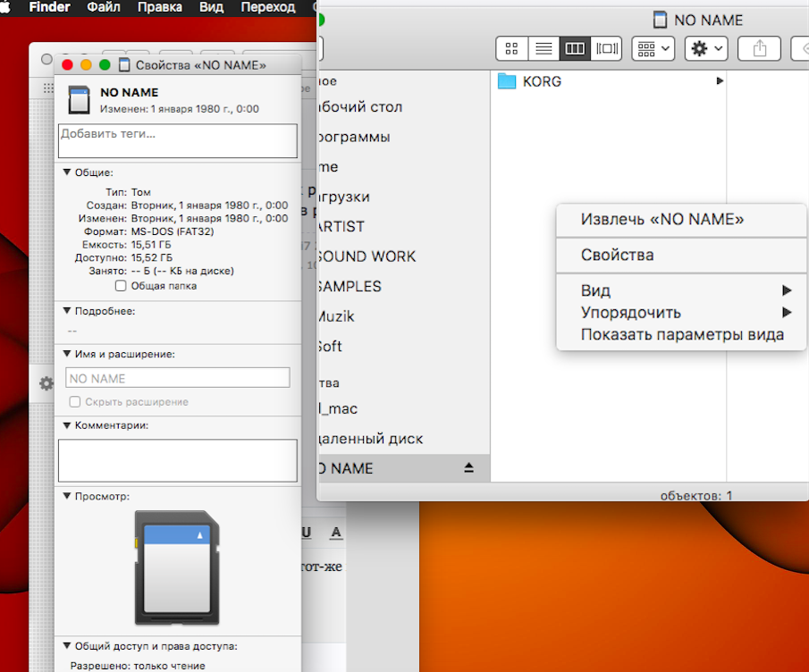Expand KORG folder with its arrow

720,81
